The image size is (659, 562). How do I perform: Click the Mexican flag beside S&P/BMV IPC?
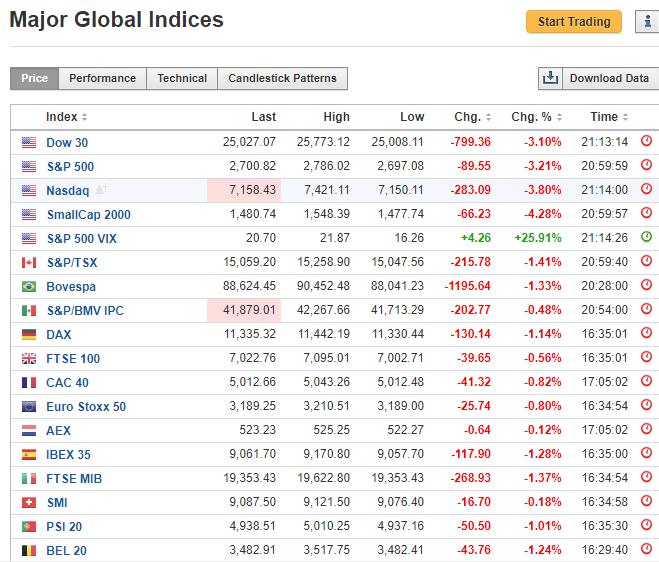[29, 310]
